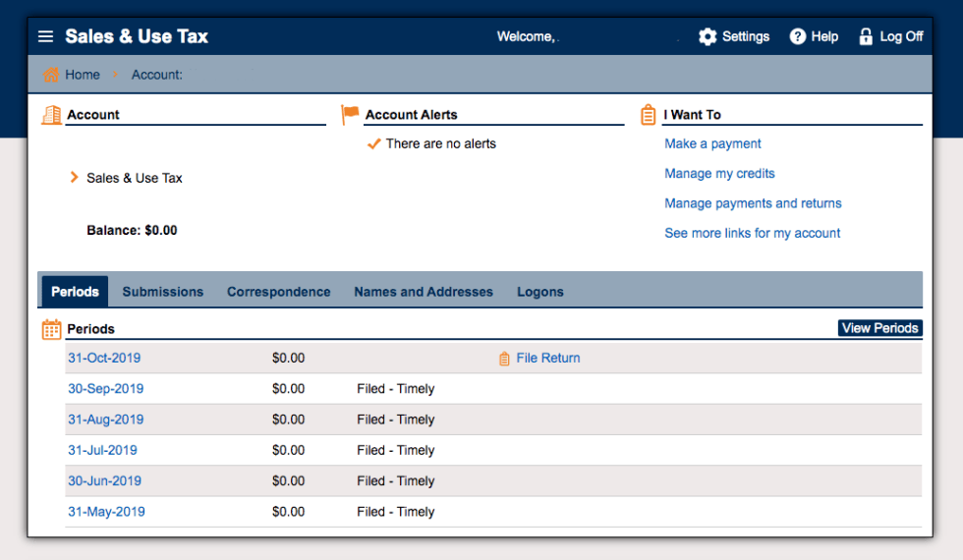The width and height of the screenshot is (963, 560).
Task: Click the Log Off padlock icon
Action: point(866,36)
